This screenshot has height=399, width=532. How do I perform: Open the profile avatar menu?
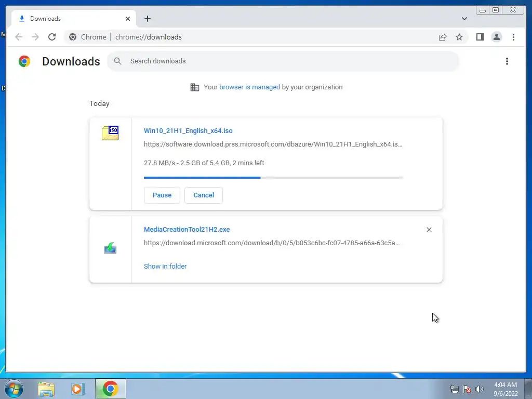(496, 37)
